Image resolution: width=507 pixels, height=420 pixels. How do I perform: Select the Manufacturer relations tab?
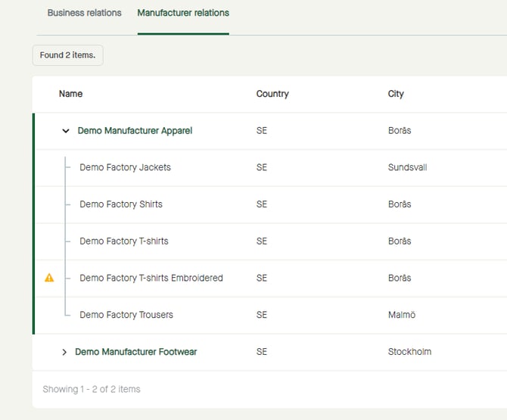pyautogui.click(x=183, y=13)
